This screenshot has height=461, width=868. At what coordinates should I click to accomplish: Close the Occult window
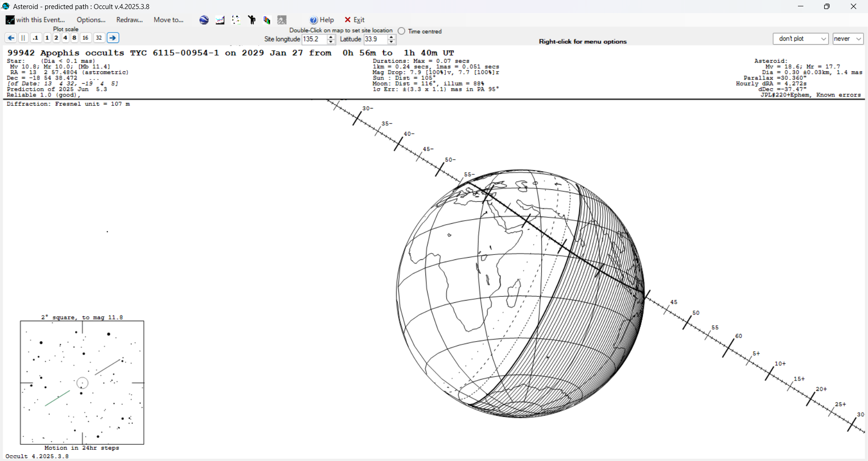pos(854,6)
